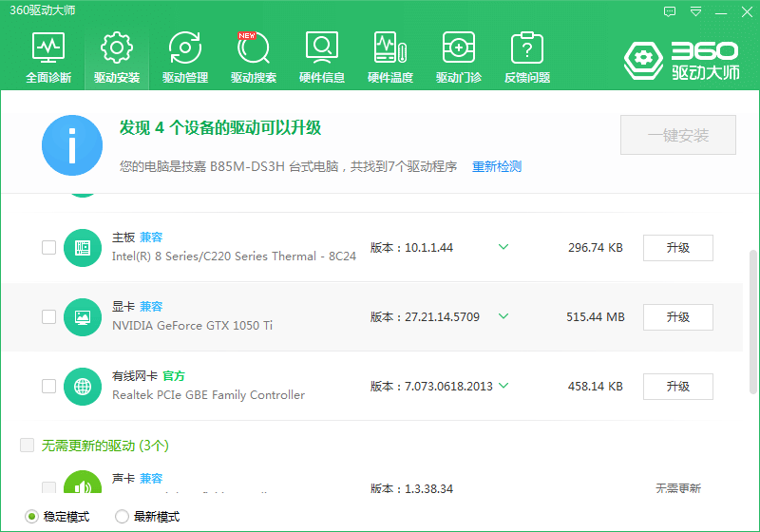Tick the 无需更新的驱动 group checkbox

(28, 445)
